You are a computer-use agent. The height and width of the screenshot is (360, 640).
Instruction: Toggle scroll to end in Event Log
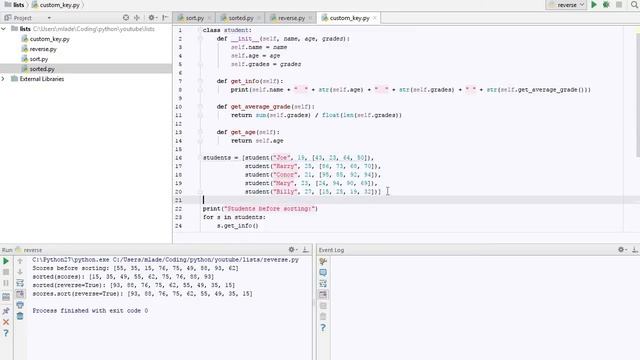[x=323, y=294]
